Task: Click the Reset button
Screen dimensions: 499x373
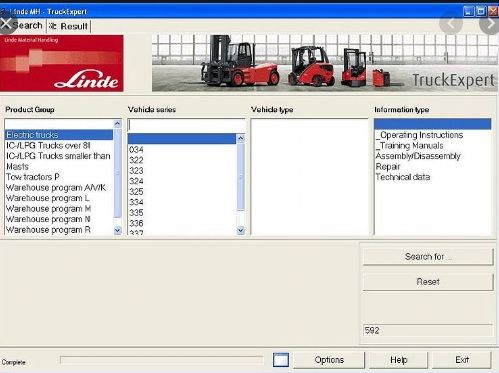Action: pyautogui.click(x=428, y=282)
